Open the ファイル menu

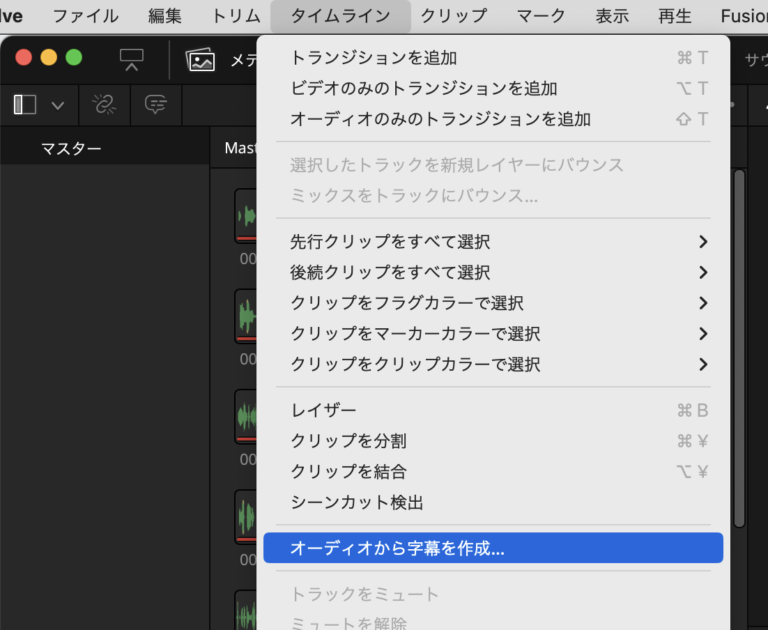85,16
